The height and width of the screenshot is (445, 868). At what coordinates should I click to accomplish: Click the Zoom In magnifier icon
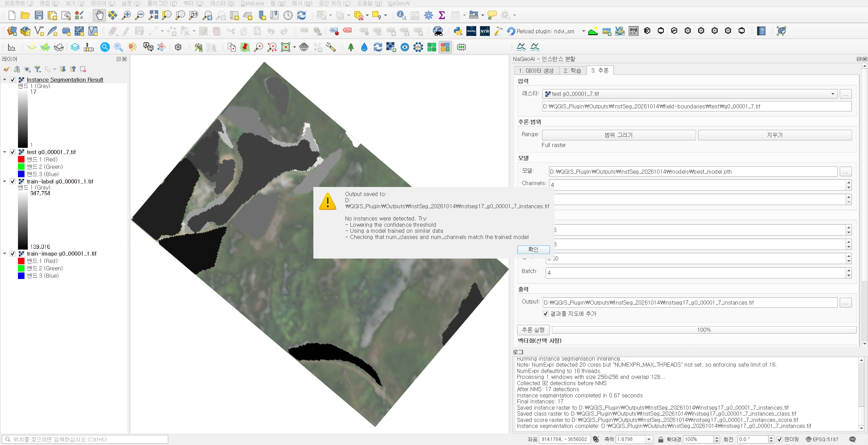[x=126, y=15]
